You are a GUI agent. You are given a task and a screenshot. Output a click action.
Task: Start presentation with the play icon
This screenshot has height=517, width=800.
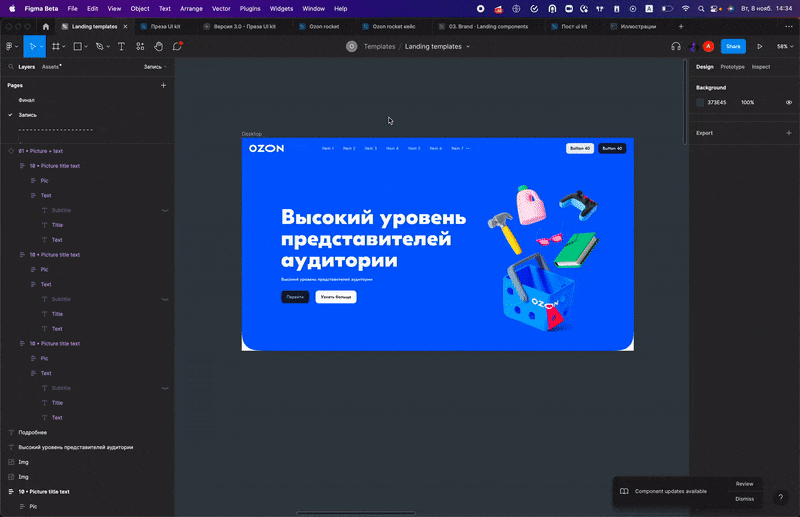(760, 46)
